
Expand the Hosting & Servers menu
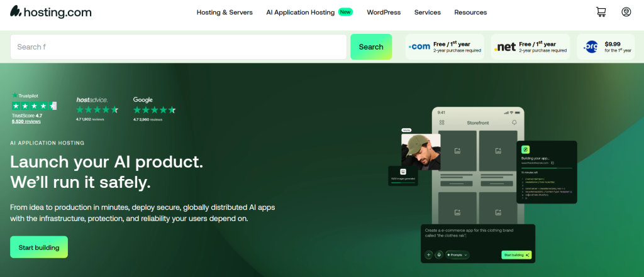(225, 13)
